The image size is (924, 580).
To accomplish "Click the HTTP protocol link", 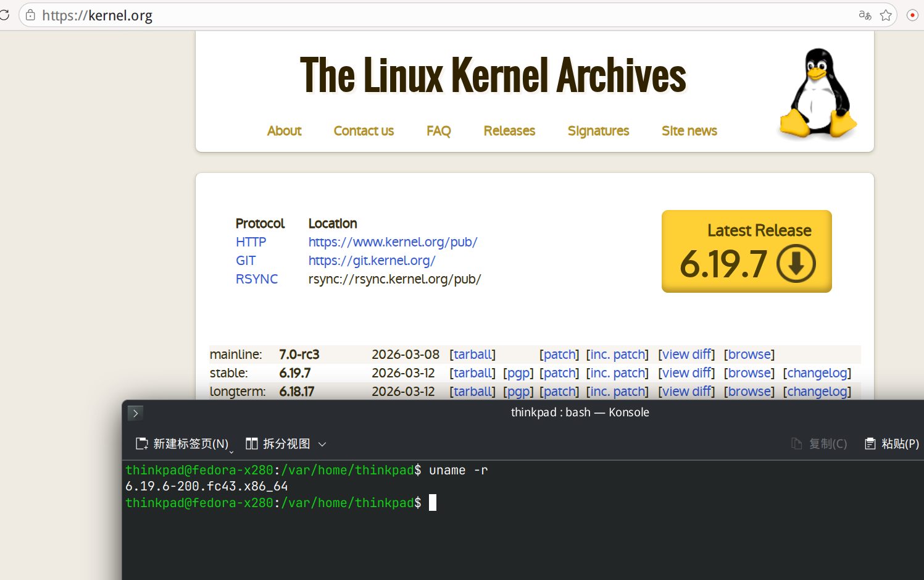I will (251, 242).
